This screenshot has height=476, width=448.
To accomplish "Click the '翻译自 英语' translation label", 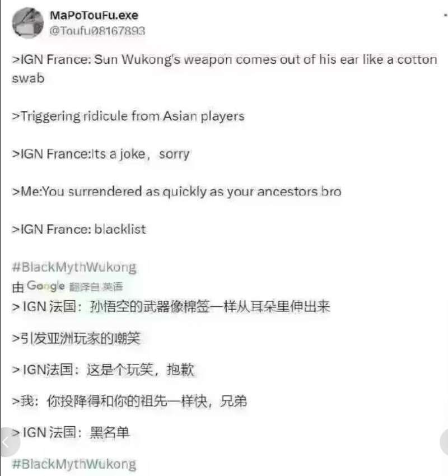I will pyautogui.click(x=96, y=287).
